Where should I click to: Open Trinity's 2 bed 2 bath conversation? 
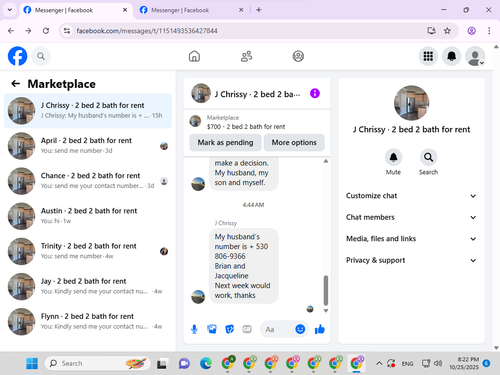pyautogui.click(x=88, y=251)
